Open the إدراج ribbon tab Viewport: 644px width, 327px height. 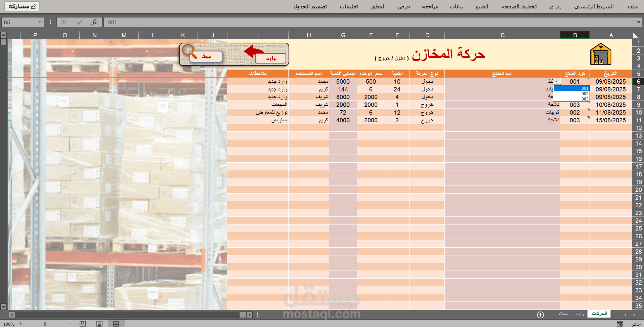555,6
